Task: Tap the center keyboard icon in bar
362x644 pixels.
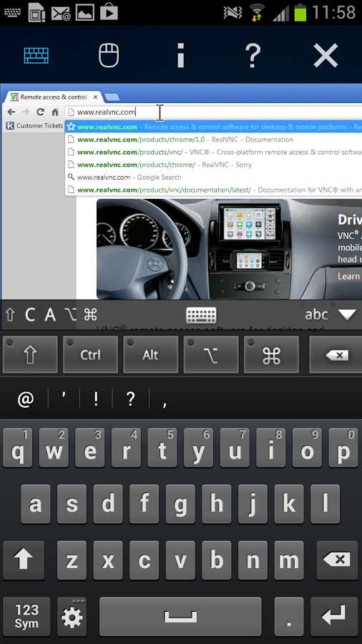Action: (x=201, y=316)
